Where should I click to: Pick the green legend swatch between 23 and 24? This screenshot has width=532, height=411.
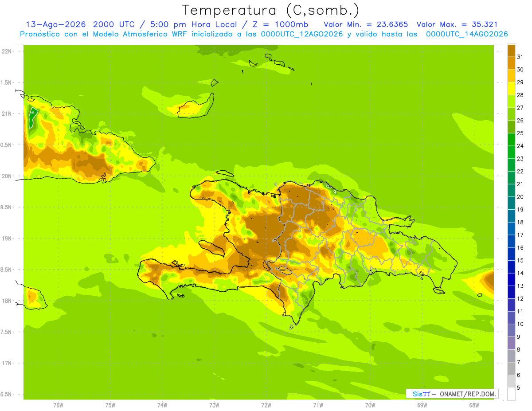click(x=511, y=152)
